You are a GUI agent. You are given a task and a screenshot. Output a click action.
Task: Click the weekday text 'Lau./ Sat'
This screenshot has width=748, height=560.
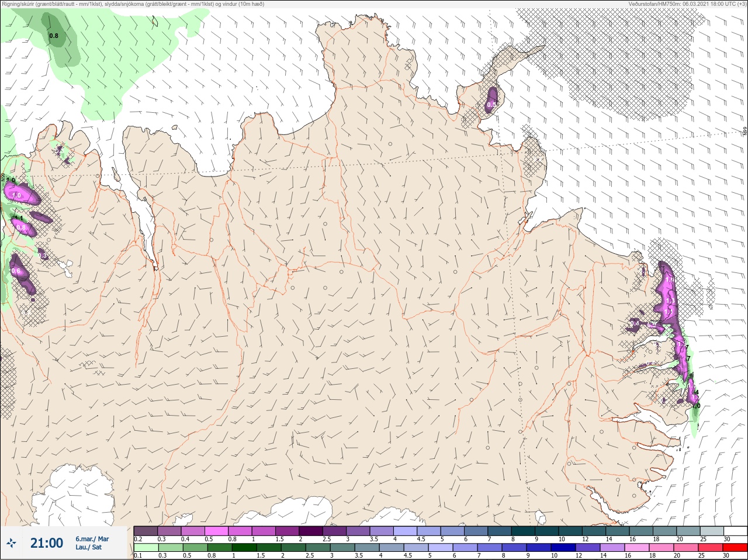(88, 547)
